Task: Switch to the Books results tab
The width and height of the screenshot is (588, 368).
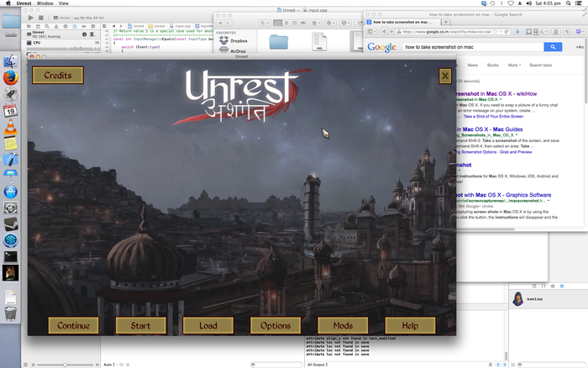Action: pos(493,66)
